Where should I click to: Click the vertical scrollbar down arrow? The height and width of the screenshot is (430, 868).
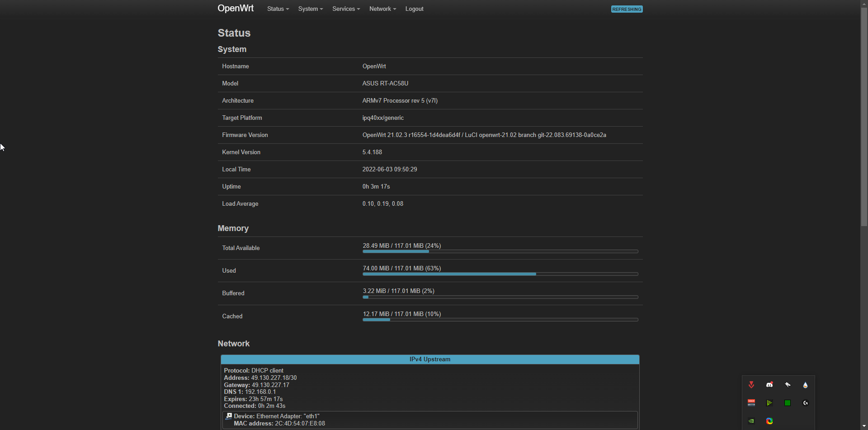(864, 426)
